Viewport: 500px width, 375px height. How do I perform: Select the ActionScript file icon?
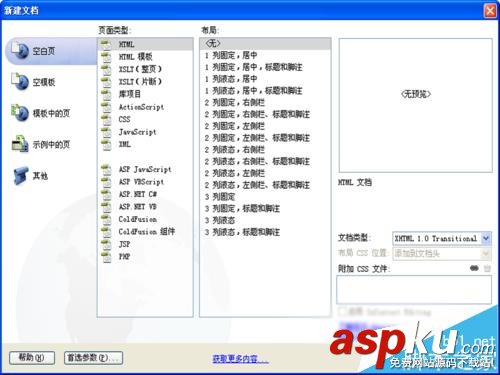click(106, 107)
